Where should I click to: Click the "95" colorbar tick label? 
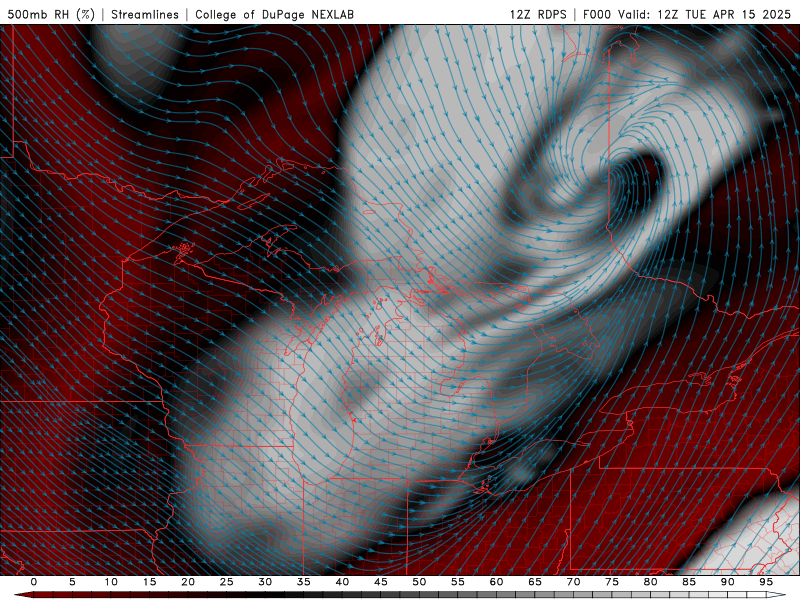[766, 582]
